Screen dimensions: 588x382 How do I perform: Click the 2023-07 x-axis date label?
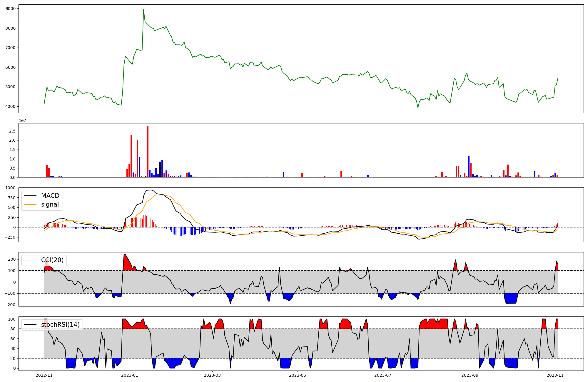pos(383,375)
